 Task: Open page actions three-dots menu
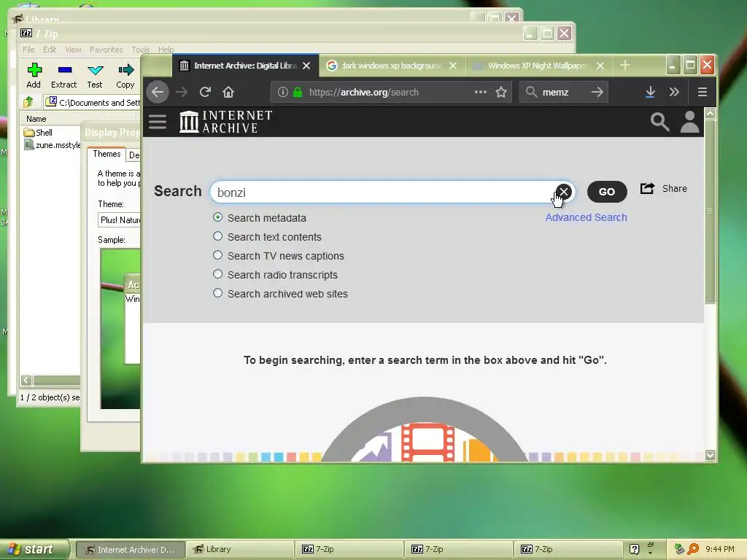pyautogui.click(x=481, y=92)
